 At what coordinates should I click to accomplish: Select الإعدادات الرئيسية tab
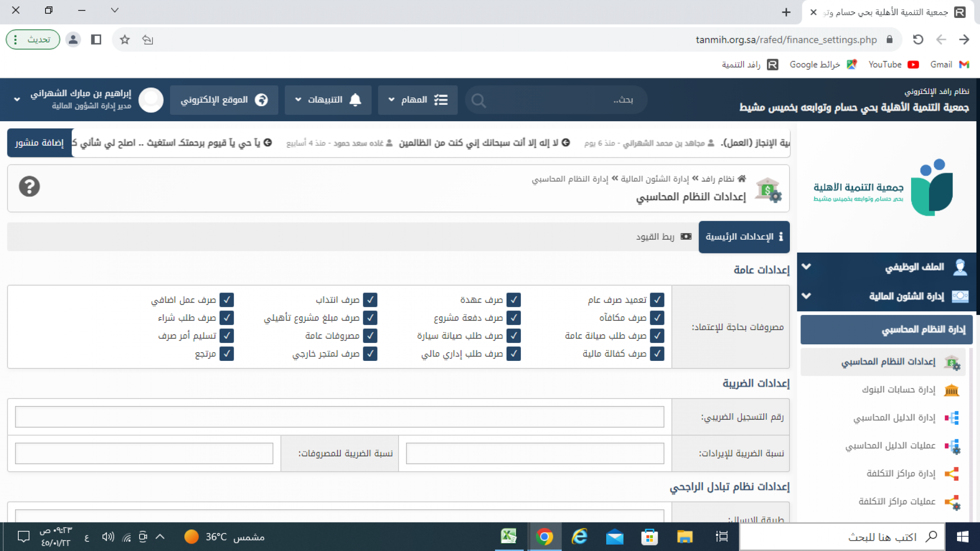[x=744, y=236]
